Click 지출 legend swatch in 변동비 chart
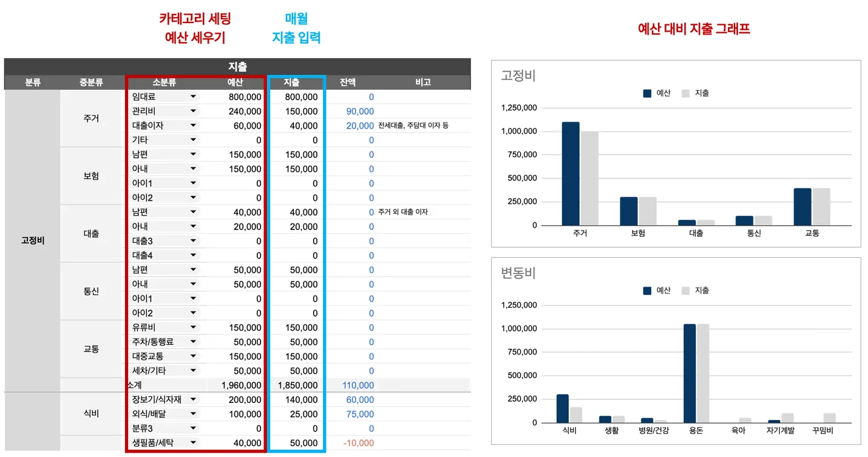This screenshot has height=457, width=868. [685, 291]
